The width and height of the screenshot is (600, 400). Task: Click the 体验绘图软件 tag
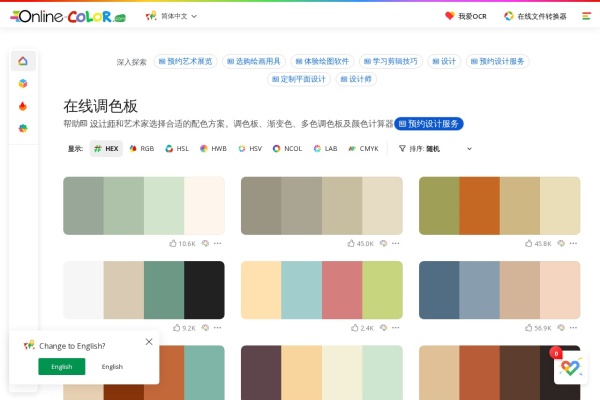322,61
